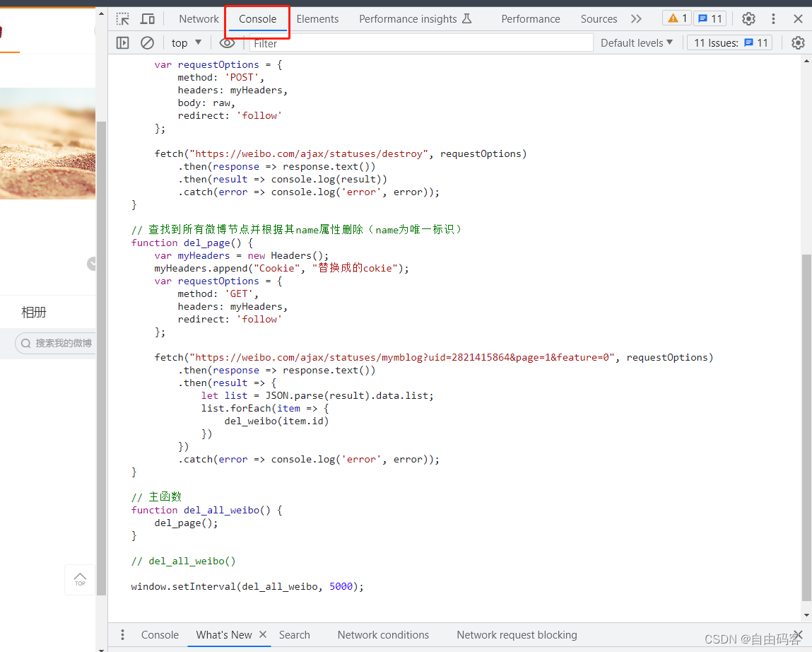The height and width of the screenshot is (652, 812).
Task: Click the console vertical scrollbar thumb
Action: click(x=806, y=428)
